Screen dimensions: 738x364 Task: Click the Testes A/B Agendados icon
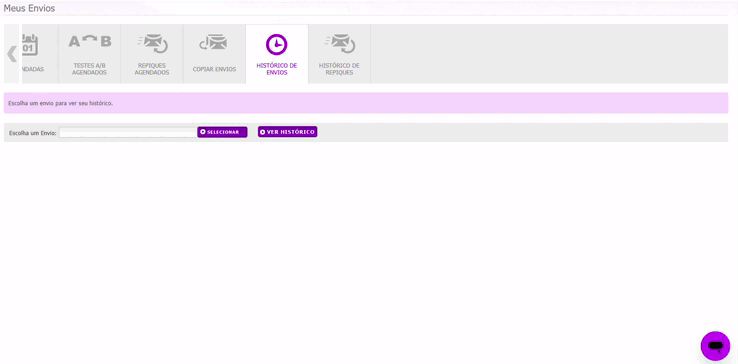[89, 41]
